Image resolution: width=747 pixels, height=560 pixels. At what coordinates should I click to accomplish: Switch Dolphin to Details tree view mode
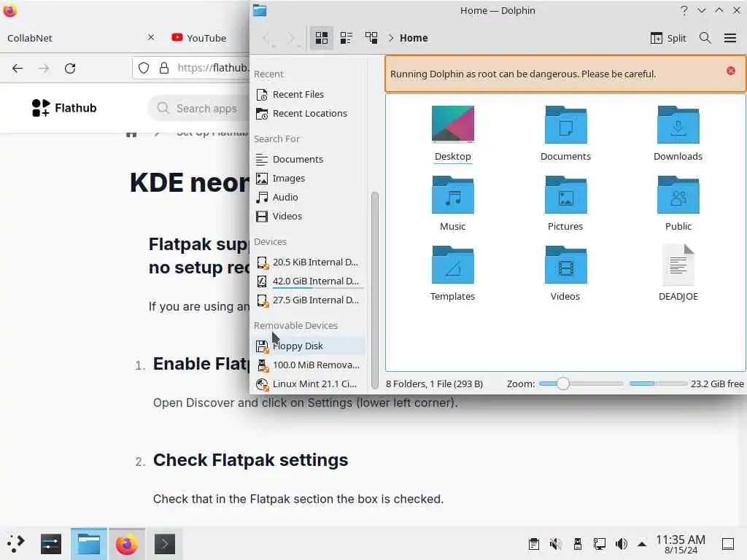(x=371, y=38)
